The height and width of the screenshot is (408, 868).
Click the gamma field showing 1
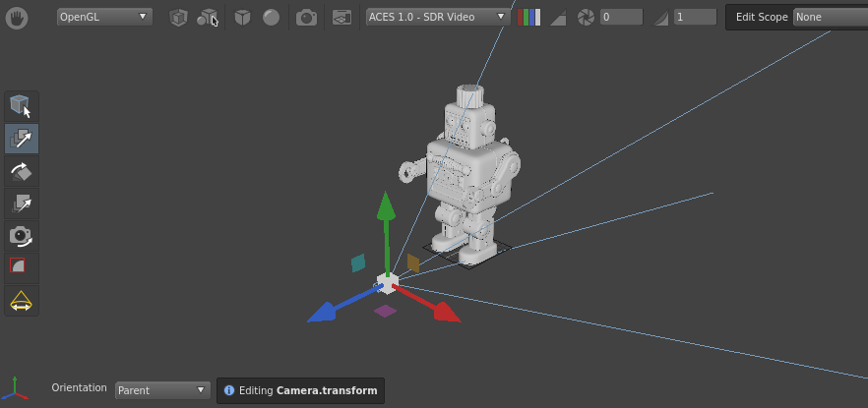[x=695, y=17]
